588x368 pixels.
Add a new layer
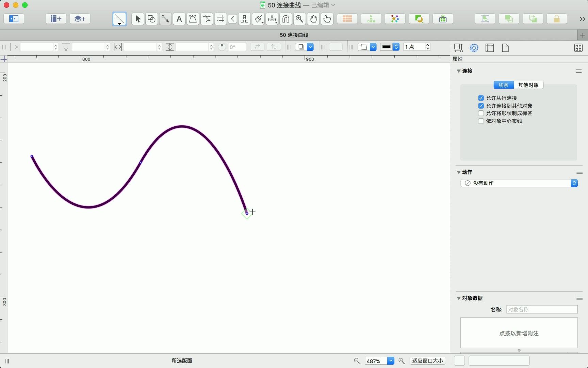click(80, 19)
